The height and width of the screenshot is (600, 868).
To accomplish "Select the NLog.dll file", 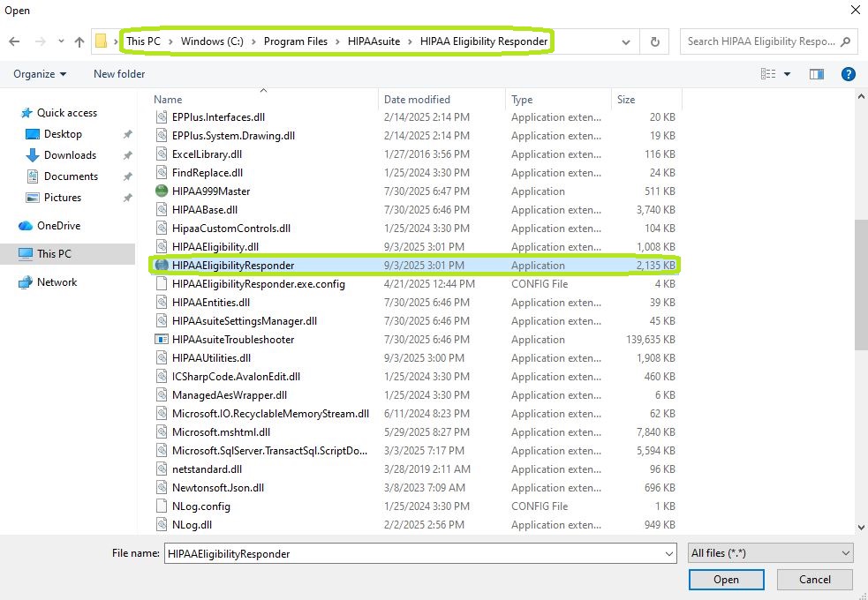I will 192,525.
